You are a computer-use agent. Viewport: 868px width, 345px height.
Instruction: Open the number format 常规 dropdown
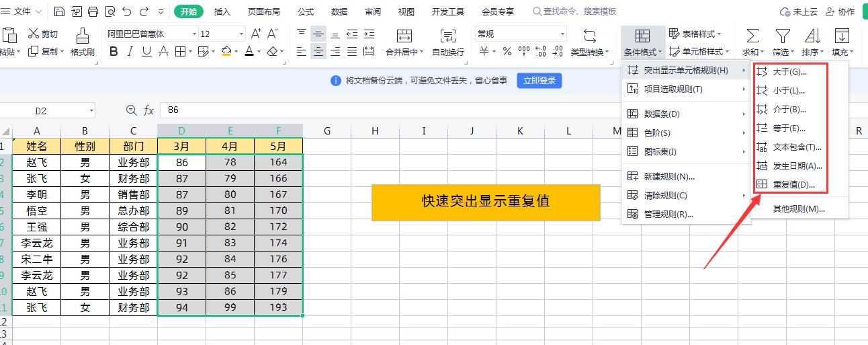[562, 34]
